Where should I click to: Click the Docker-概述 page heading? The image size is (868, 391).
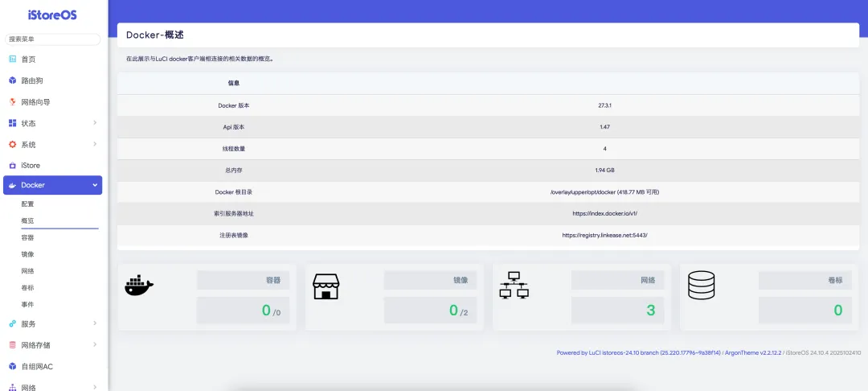click(x=155, y=35)
